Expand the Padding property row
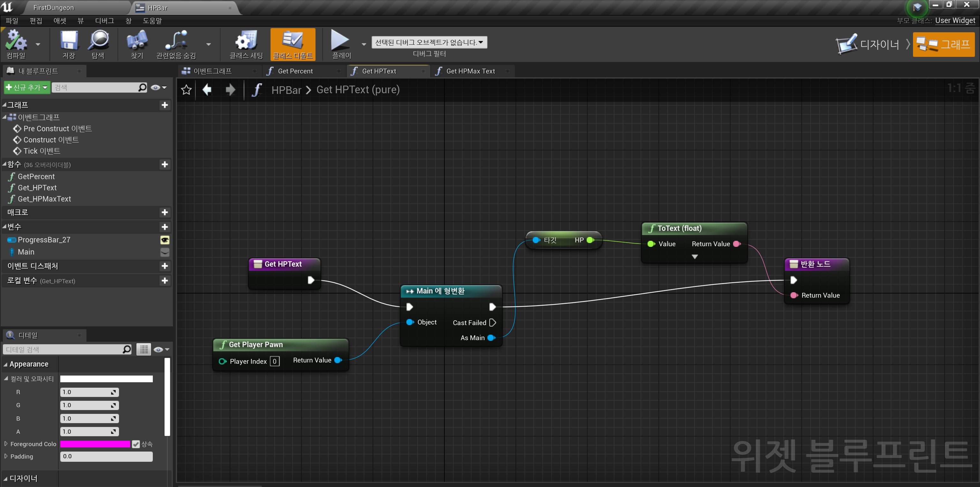The image size is (980, 487). [x=6, y=456]
